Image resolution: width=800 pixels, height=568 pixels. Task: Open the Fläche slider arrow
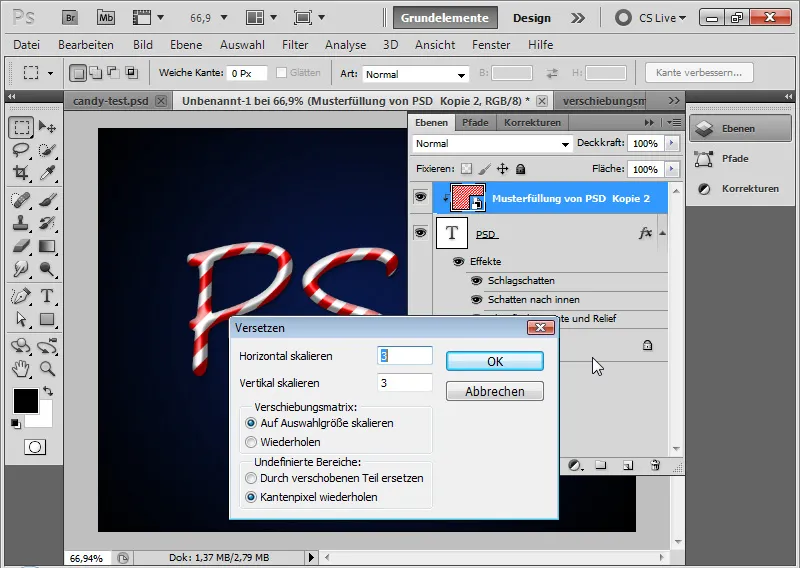(671, 169)
